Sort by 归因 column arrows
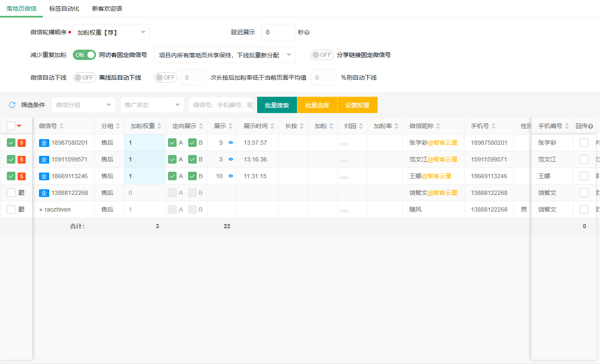The height and width of the screenshot is (364, 600). click(361, 126)
